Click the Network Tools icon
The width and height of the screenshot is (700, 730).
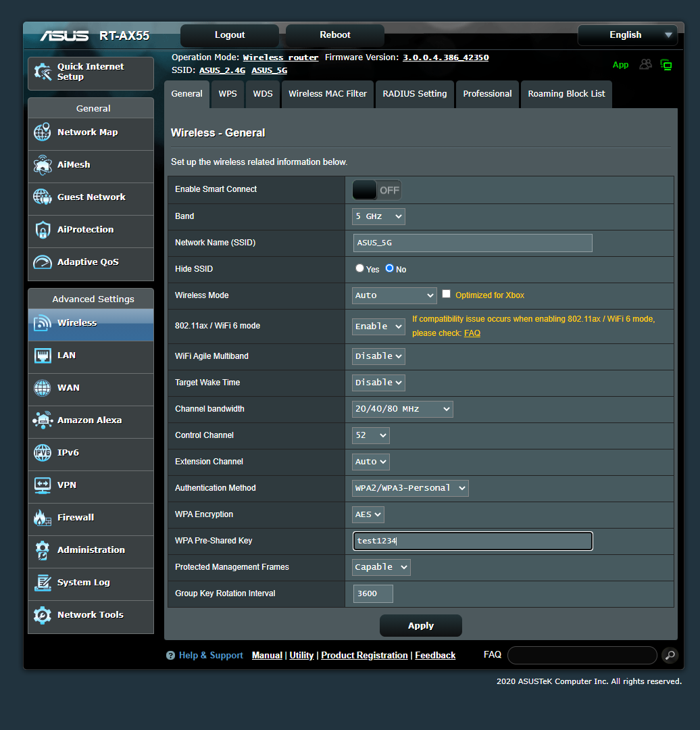point(43,615)
